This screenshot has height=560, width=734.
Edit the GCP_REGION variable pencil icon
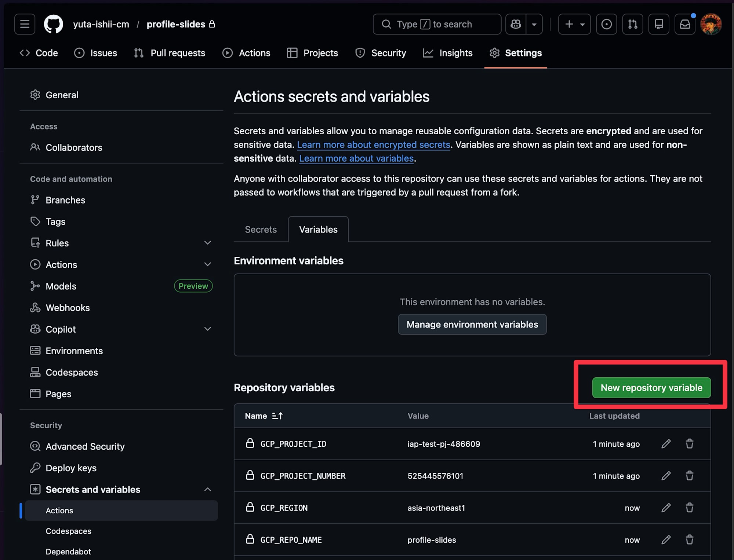pyautogui.click(x=666, y=508)
